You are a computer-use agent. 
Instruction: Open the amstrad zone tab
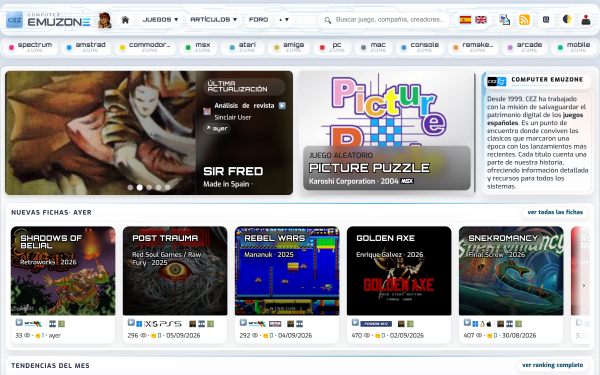(x=86, y=47)
